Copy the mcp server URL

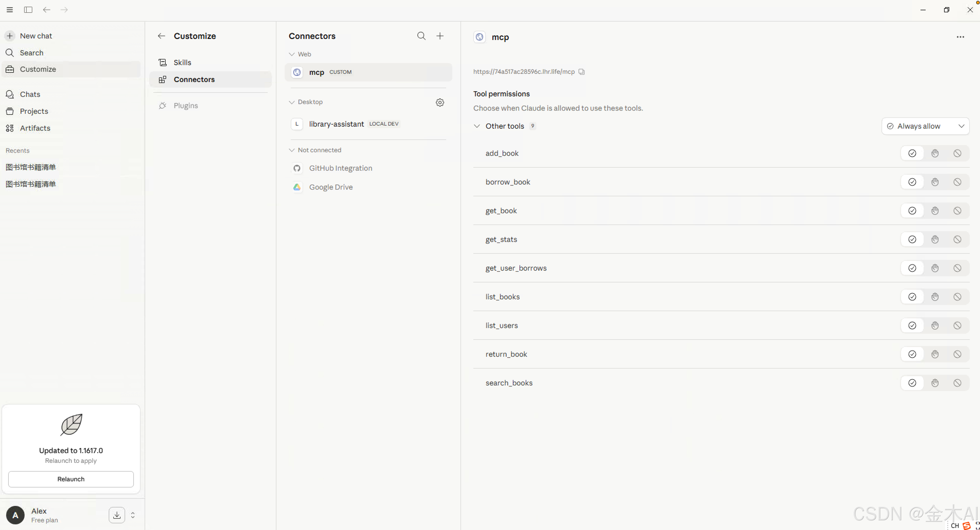coord(581,72)
